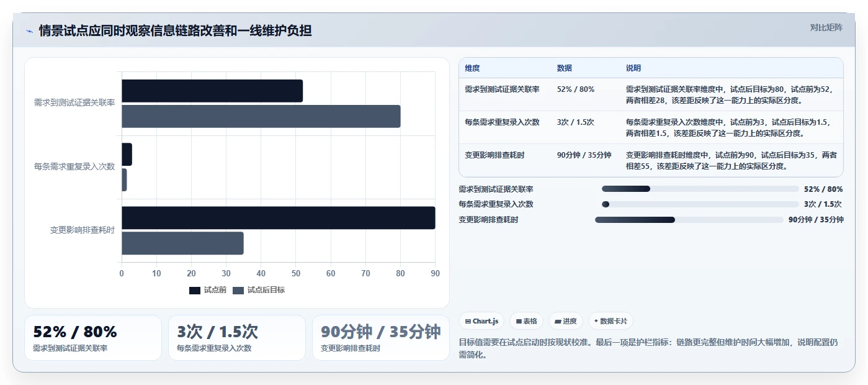The image size is (868, 385).
Task: Click the 52% / 80% data card
Action: (x=93, y=338)
